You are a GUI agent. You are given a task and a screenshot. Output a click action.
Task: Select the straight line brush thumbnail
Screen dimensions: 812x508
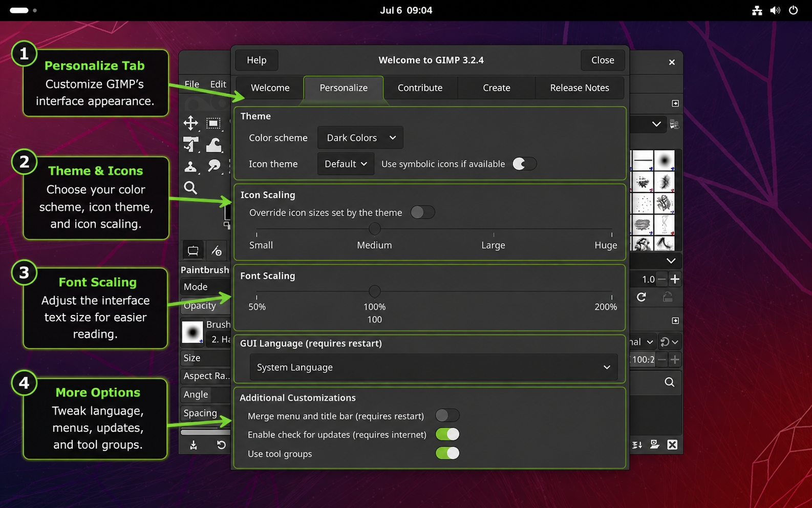pyautogui.click(x=643, y=161)
